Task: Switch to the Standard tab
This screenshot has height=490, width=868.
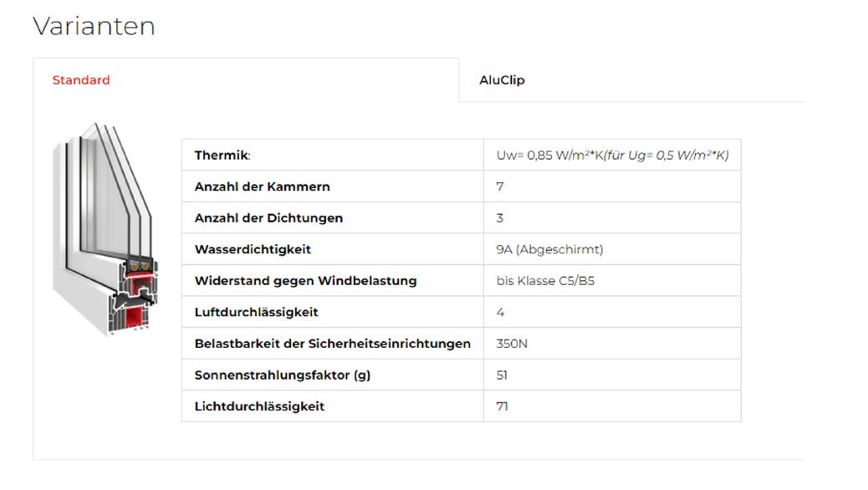Action: tap(81, 80)
